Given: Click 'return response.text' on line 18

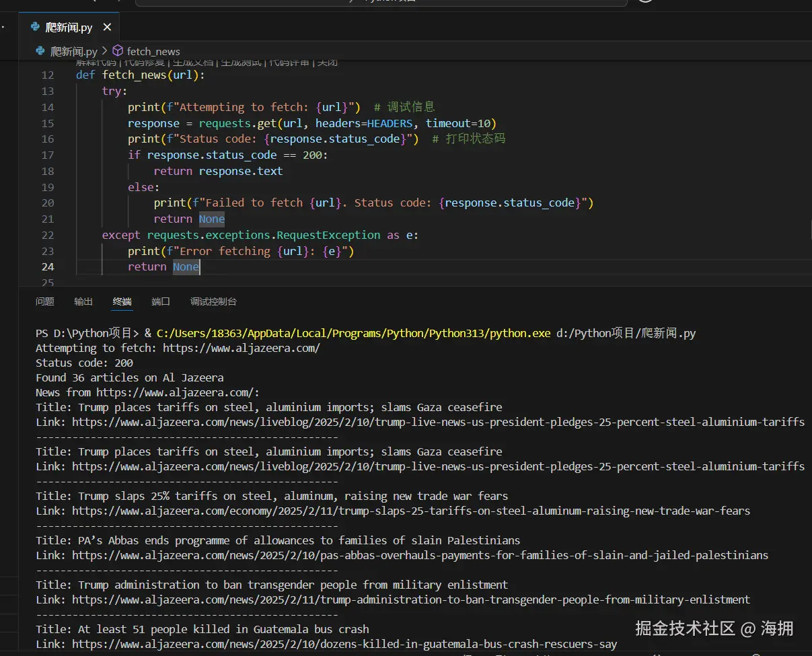Looking at the screenshot, I should pyautogui.click(x=218, y=171).
